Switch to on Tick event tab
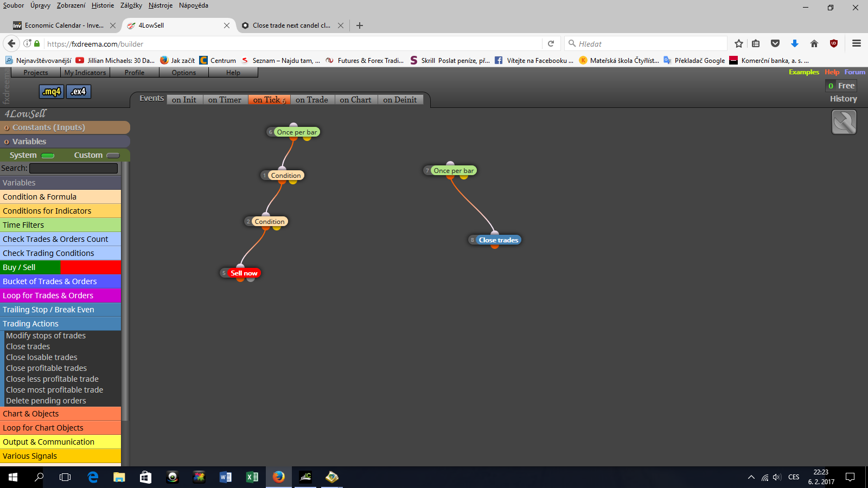The height and width of the screenshot is (488, 868). [x=269, y=100]
